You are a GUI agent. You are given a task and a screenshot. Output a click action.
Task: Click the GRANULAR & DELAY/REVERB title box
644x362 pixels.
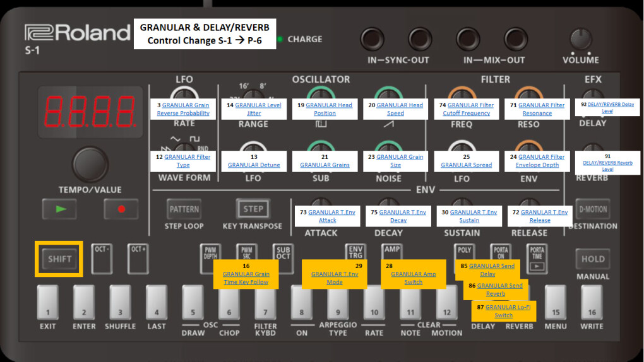coord(205,33)
